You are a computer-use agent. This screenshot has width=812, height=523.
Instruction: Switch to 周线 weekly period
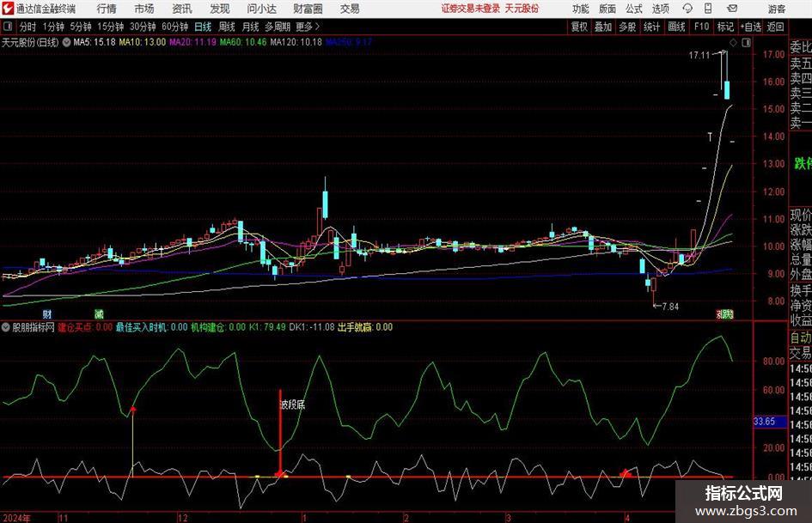tap(227, 27)
